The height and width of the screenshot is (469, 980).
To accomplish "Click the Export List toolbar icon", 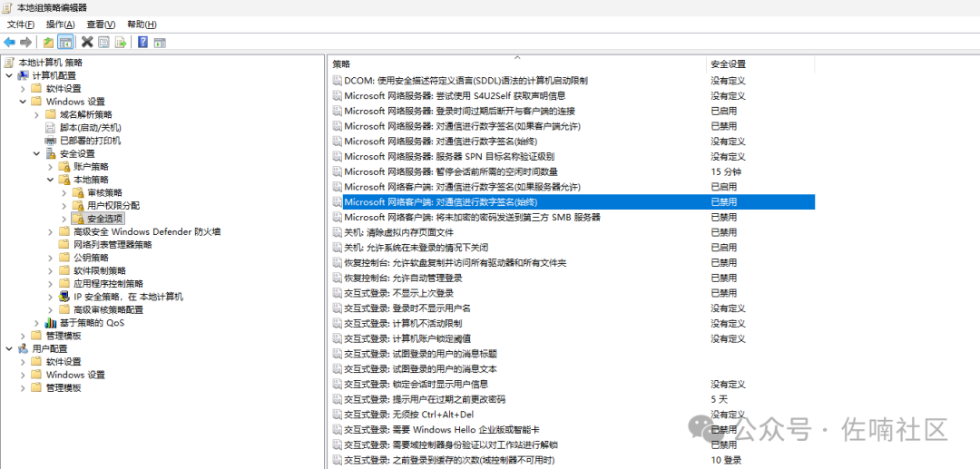I will (x=121, y=43).
